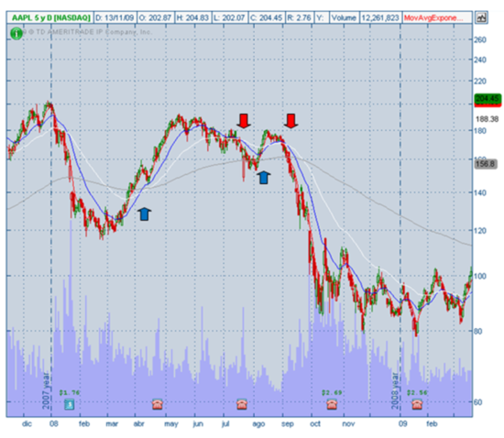The image size is (504, 438).
Task: Click the 'may' month label on time axis
Action: click(x=171, y=424)
